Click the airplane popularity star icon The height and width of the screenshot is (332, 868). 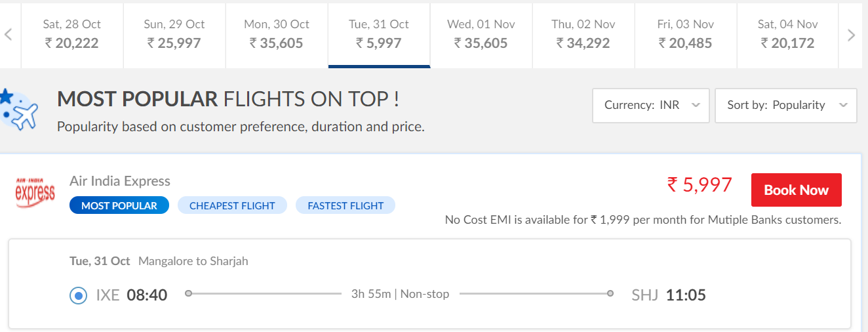[19, 111]
